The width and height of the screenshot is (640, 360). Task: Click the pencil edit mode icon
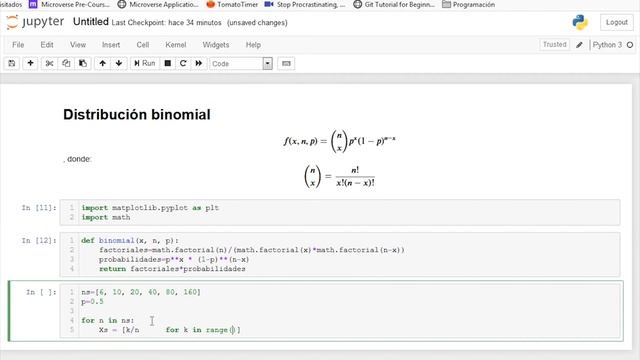[579, 45]
